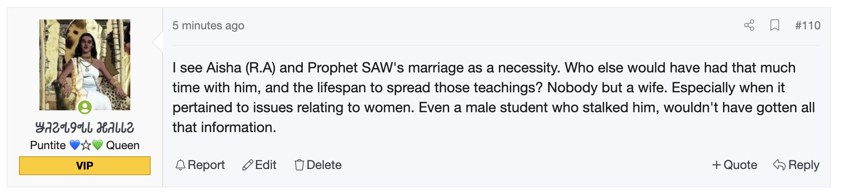Click the plus icon beside Quote
Screen dimensions: 868x196
(716, 165)
